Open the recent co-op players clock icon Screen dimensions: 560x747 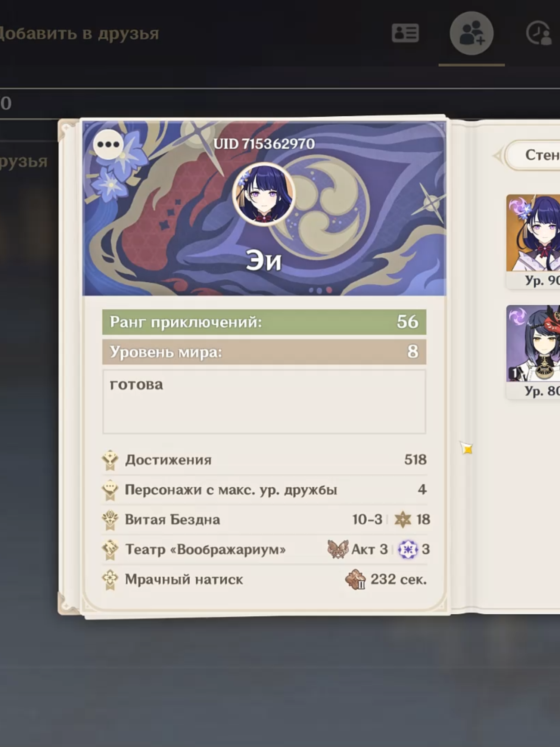[539, 33]
